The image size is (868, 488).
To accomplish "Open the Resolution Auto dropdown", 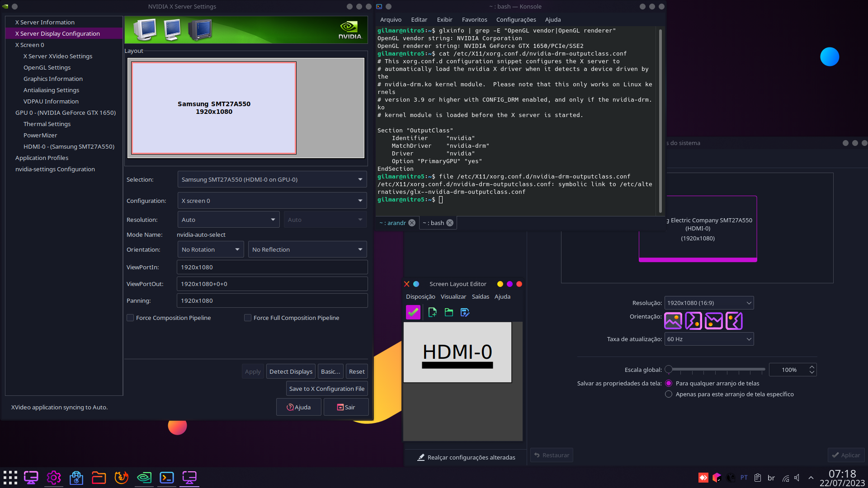I will 228,220.
